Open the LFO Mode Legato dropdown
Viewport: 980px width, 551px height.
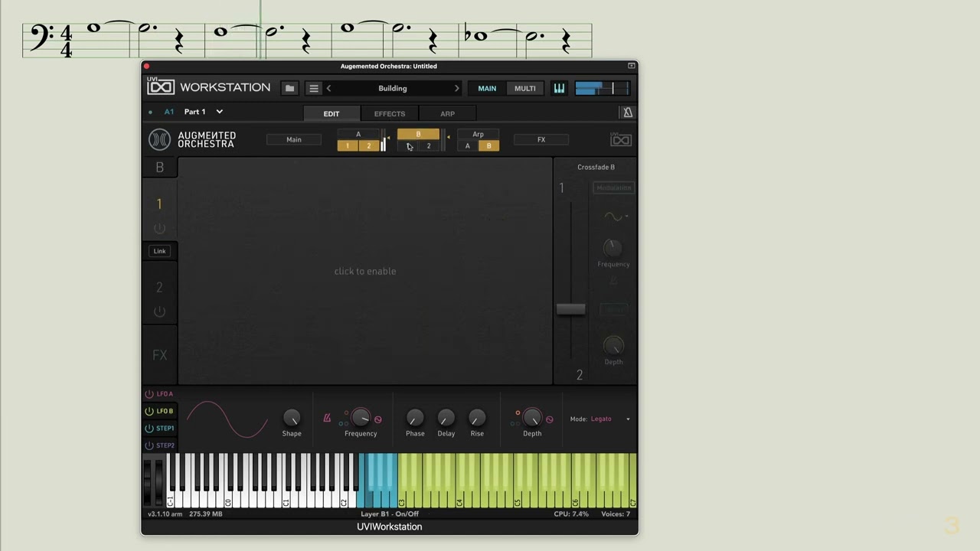pos(610,419)
